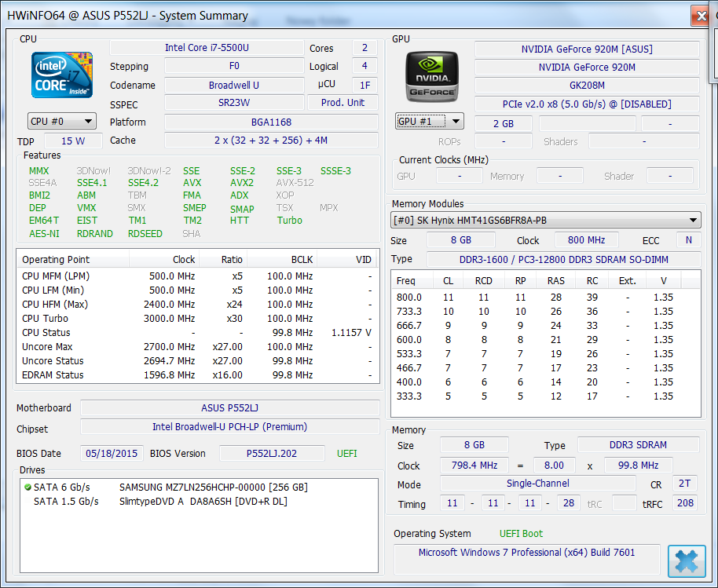Click the SR23W SSPEC field

pyautogui.click(x=234, y=103)
